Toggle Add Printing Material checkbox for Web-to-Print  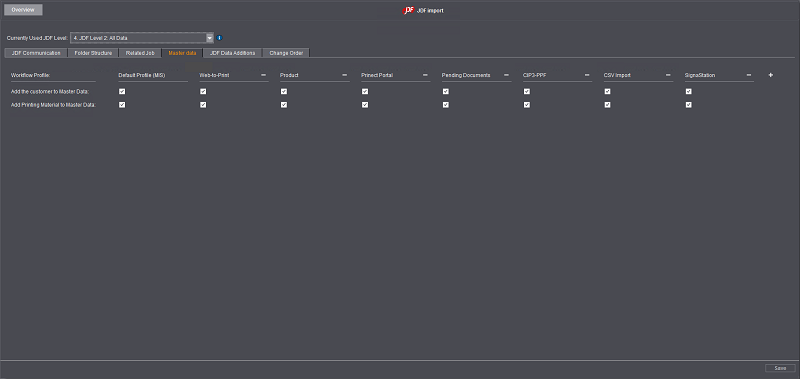[x=203, y=105]
